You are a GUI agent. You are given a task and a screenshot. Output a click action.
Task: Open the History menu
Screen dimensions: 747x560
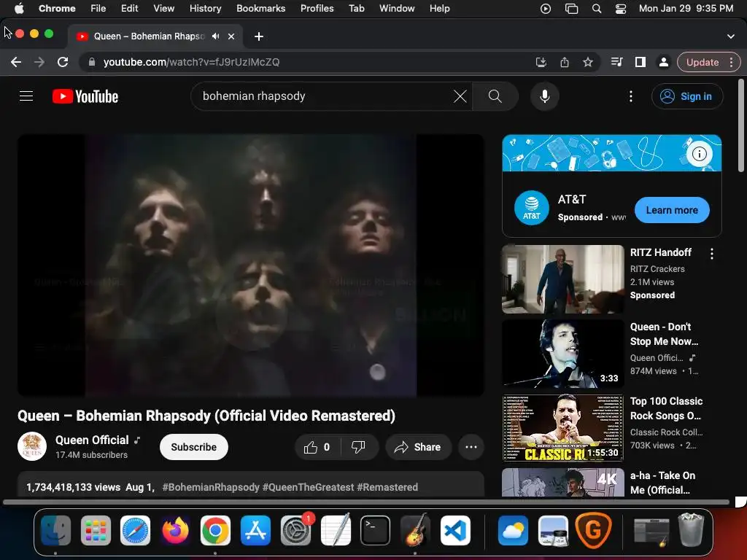point(205,8)
